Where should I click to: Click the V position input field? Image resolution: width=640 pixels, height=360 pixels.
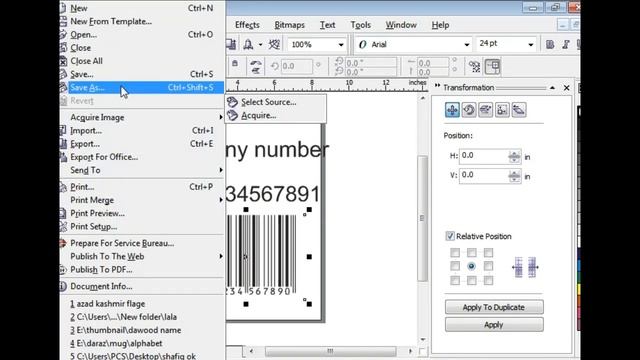484,176
